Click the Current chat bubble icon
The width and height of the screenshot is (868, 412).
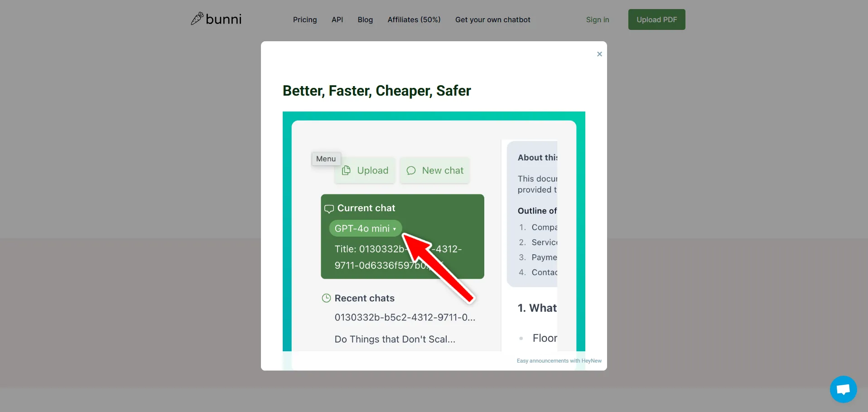[x=329, y=208]
